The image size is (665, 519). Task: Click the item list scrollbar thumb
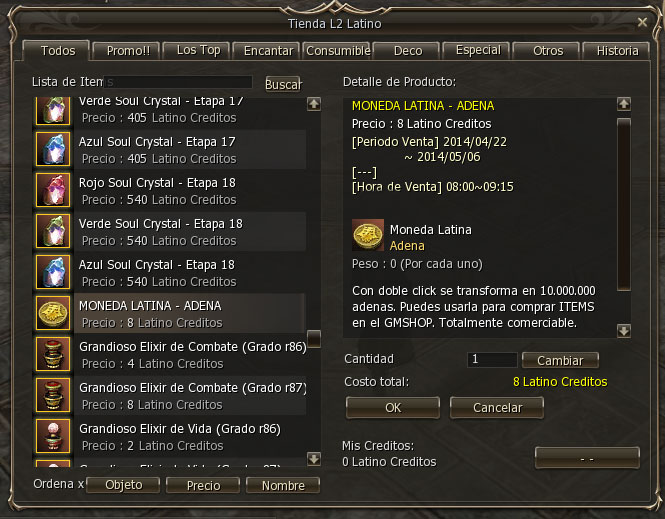[314, 339]
